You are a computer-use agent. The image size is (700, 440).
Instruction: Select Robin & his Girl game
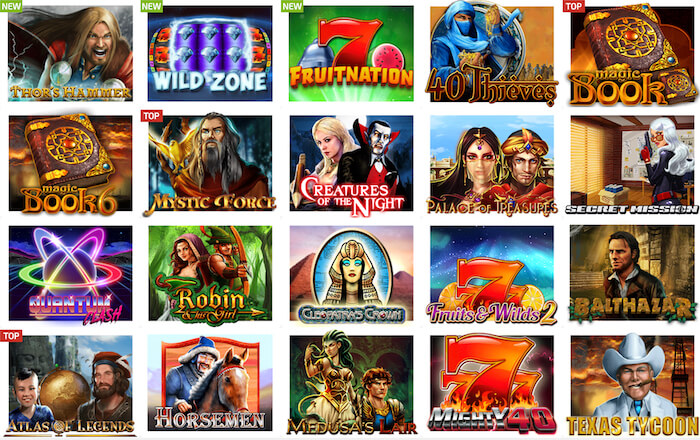tap(210, 273)
